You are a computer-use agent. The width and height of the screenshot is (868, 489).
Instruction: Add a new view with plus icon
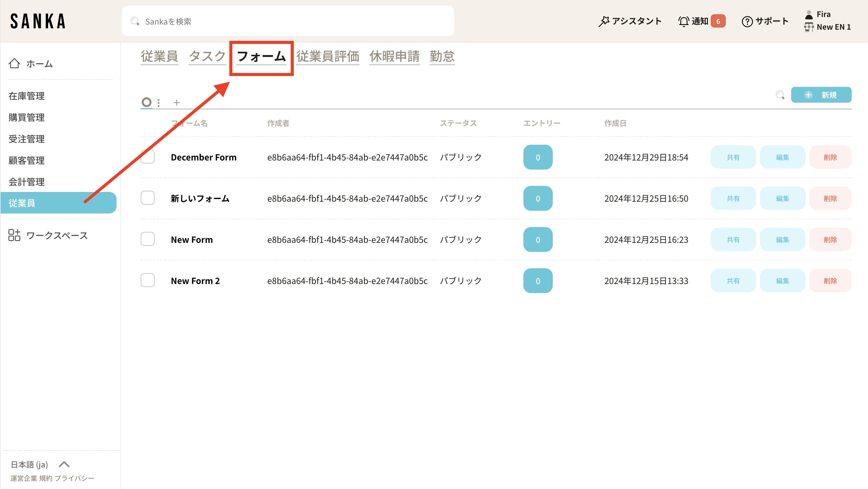(177, 103)
